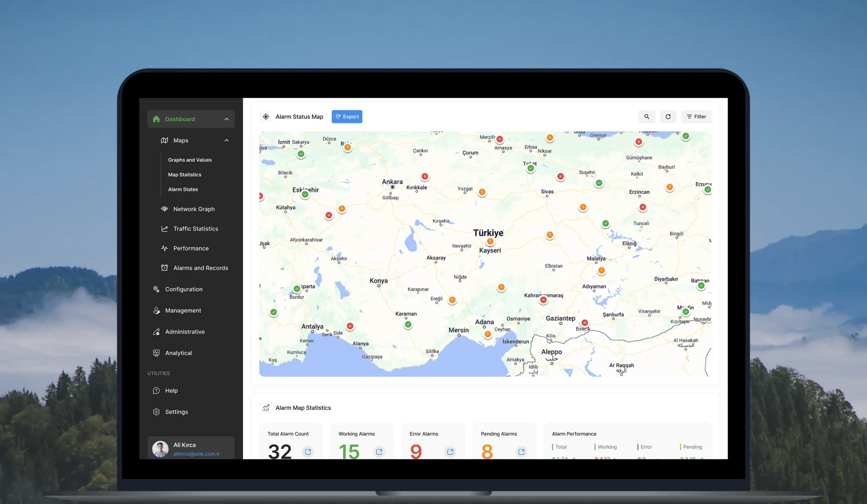The height and width of the screenshot is (504, 867).
Task: Click the 'Alarm Status Map' heading
Action: 299,117
